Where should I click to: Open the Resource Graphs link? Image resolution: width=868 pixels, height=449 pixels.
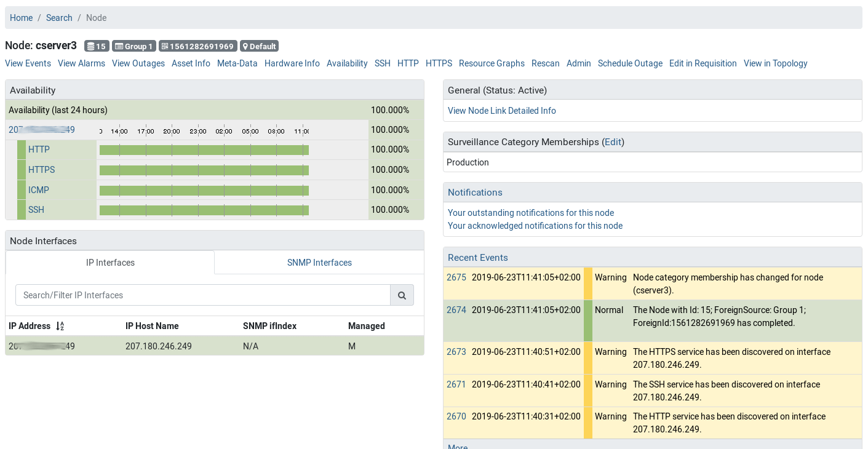(492, 63)
